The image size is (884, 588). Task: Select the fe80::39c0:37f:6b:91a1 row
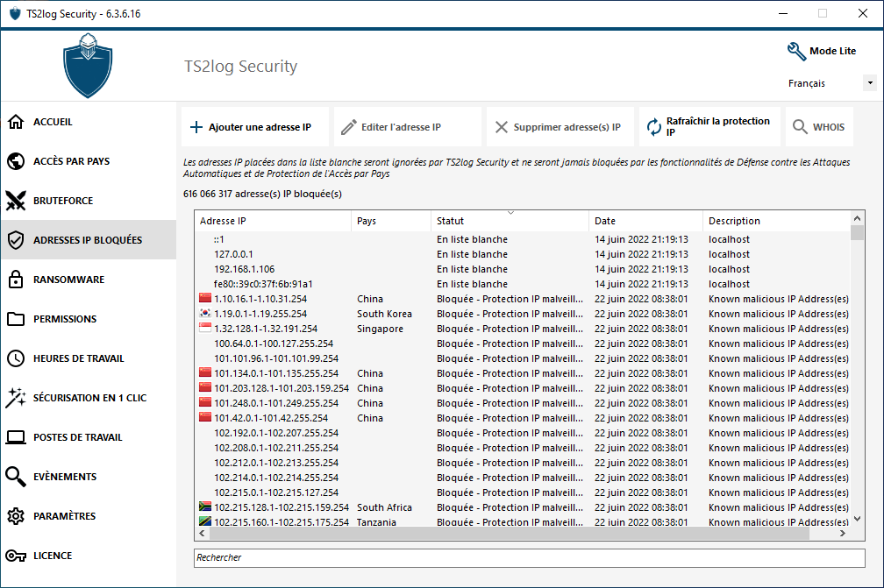point(522,284)
